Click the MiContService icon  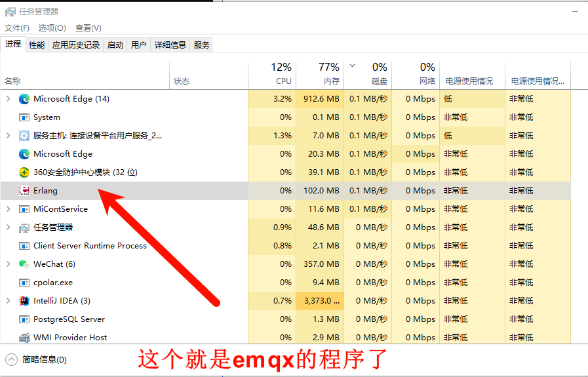pyautogui.click(x=24, y=209)
